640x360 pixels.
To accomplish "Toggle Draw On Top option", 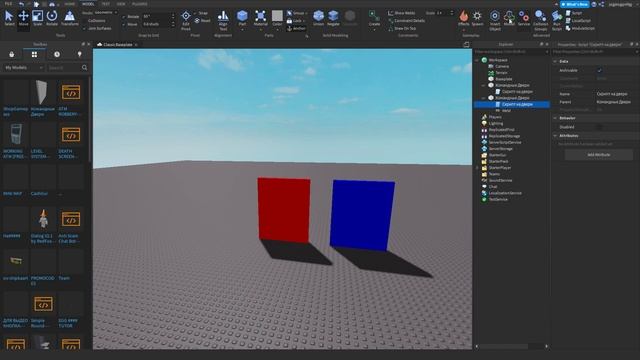I will coord(402,29).
